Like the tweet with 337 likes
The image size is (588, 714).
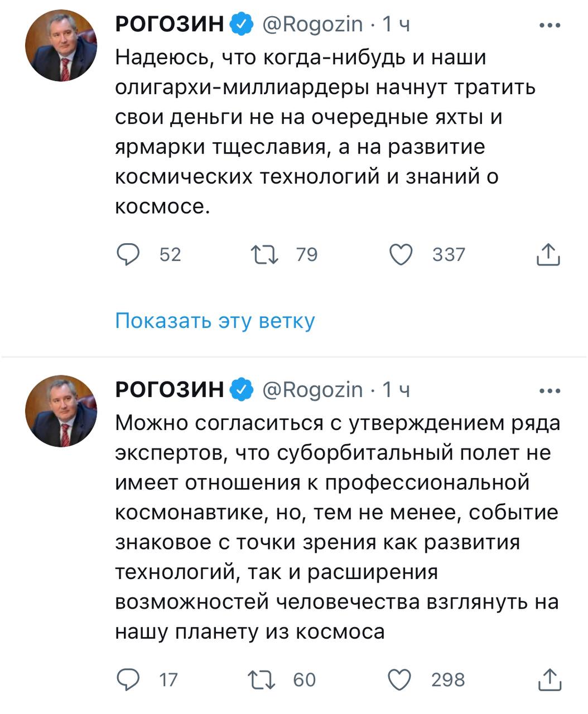tap(401, 255)
